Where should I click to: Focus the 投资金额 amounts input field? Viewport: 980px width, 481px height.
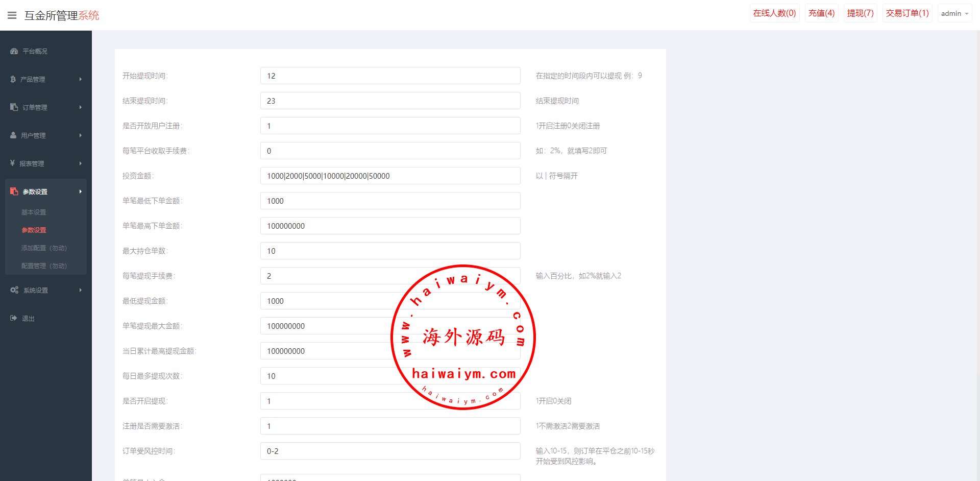[390, 176]
